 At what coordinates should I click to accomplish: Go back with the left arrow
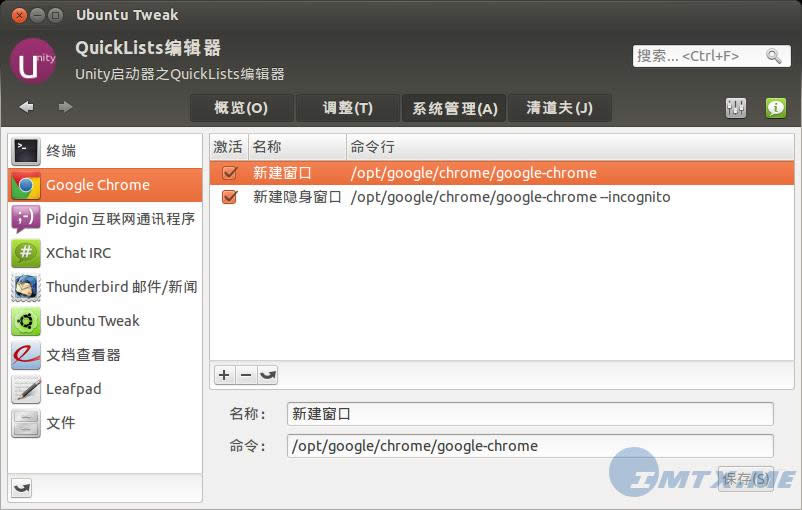tap(27, 107)
